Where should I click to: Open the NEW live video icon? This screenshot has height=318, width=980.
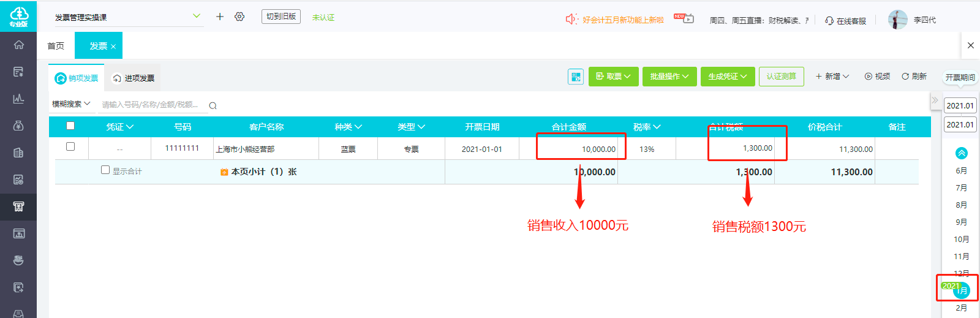click(684, 18)
